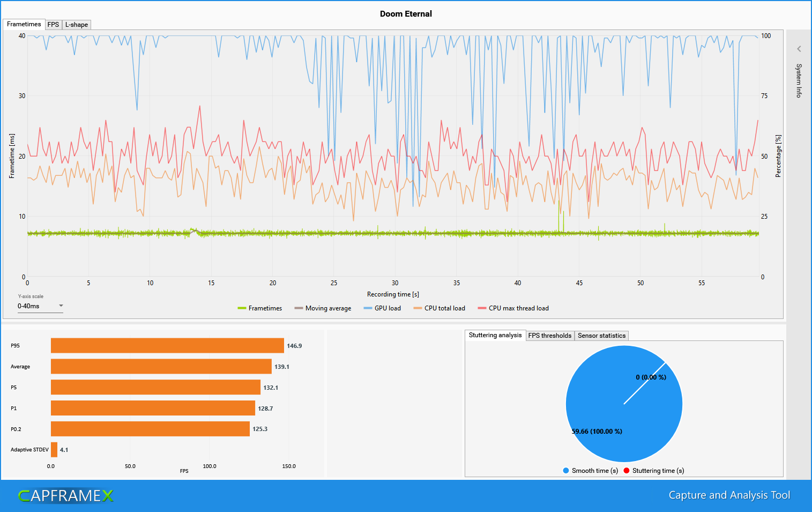Click the Average FPS bar
Screen dimensions: 812x512
pos(161,367)
